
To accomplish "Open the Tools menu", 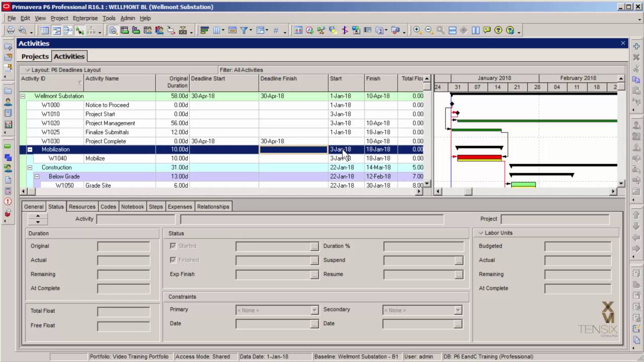I will pyautogui.click(x=109, y=18).
